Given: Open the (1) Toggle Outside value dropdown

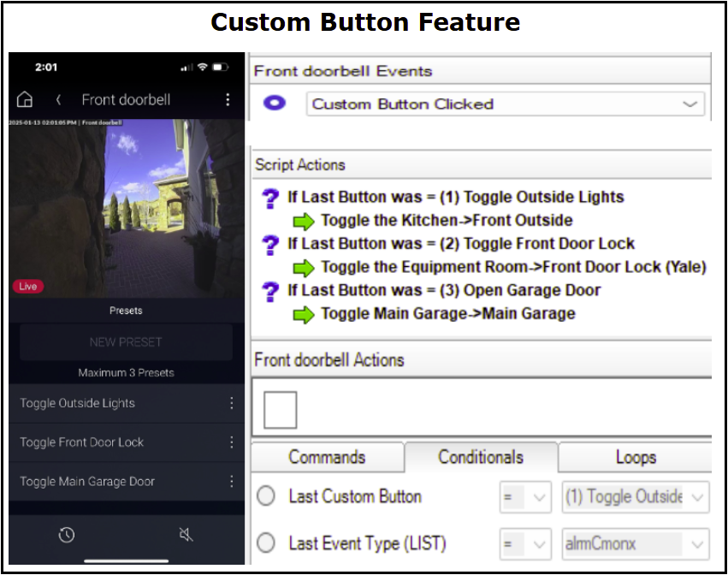Looking at the screenshot, I should tap(698, 497).
